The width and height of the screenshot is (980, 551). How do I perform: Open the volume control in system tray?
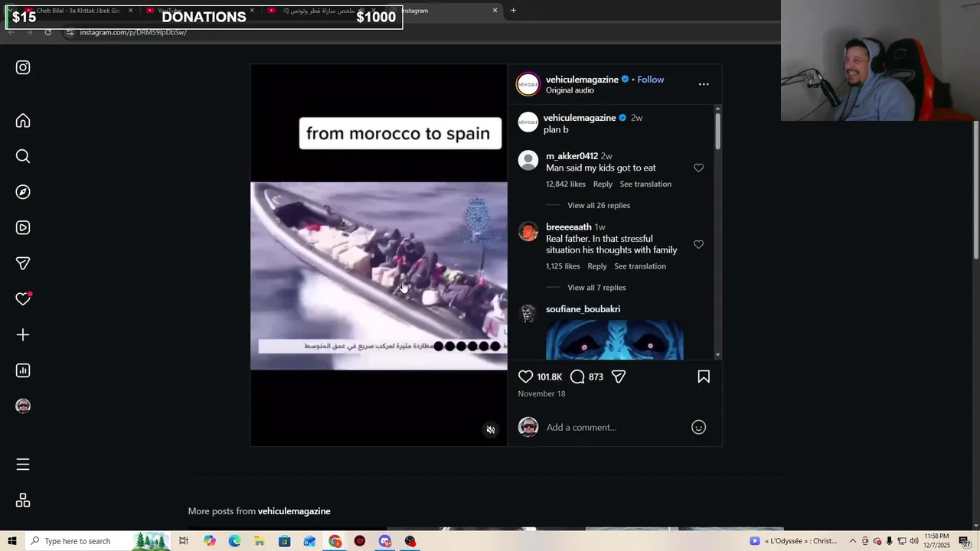tap(913, 541)
